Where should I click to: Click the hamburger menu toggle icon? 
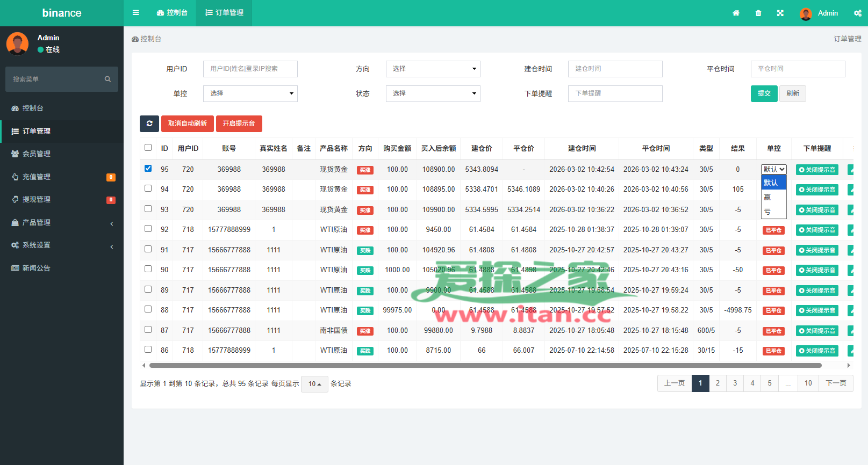click(136, 13)
